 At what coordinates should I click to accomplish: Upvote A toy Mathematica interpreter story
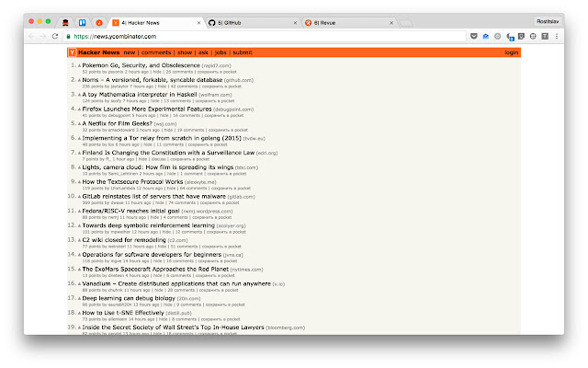(80, 95)
